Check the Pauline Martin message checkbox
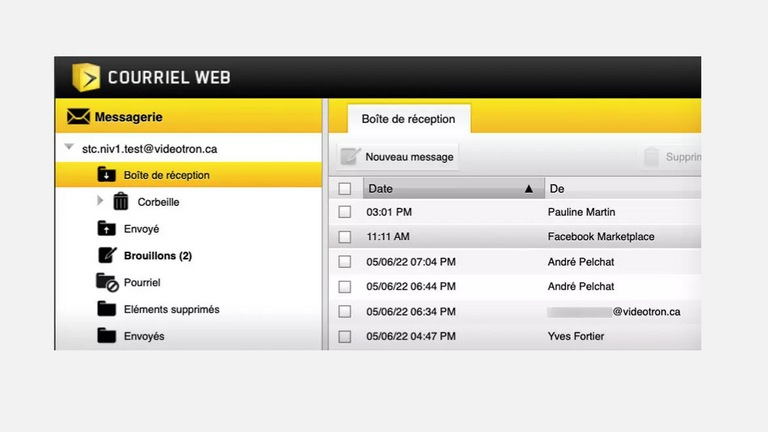The image size is (768, 432). [x=345, y=212]
